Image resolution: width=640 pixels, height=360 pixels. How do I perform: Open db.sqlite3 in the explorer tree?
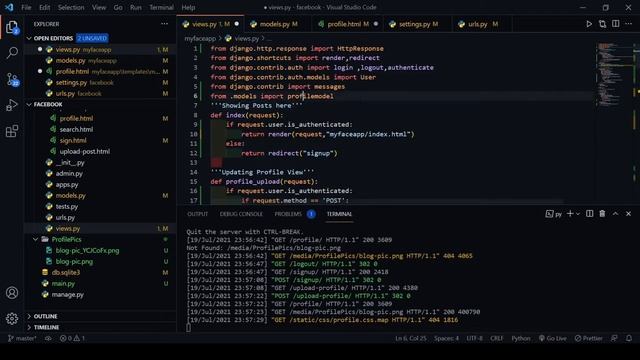65,273
